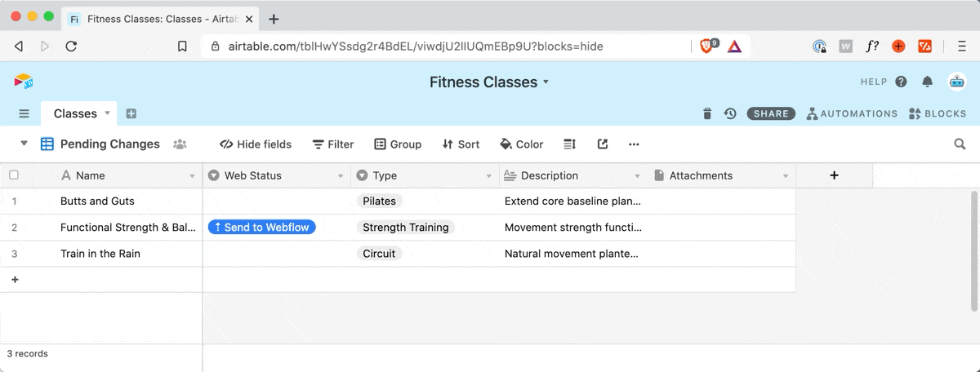Open the trash bin icon
This screenshot has height=372, width=980.
click(707, 113)
